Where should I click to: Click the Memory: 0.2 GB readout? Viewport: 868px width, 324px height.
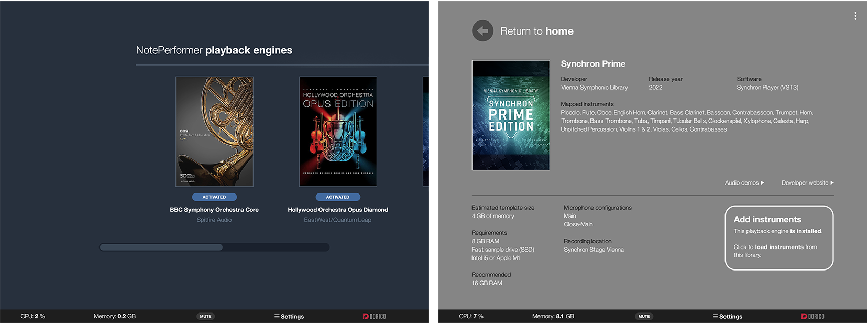coord(115,316)
